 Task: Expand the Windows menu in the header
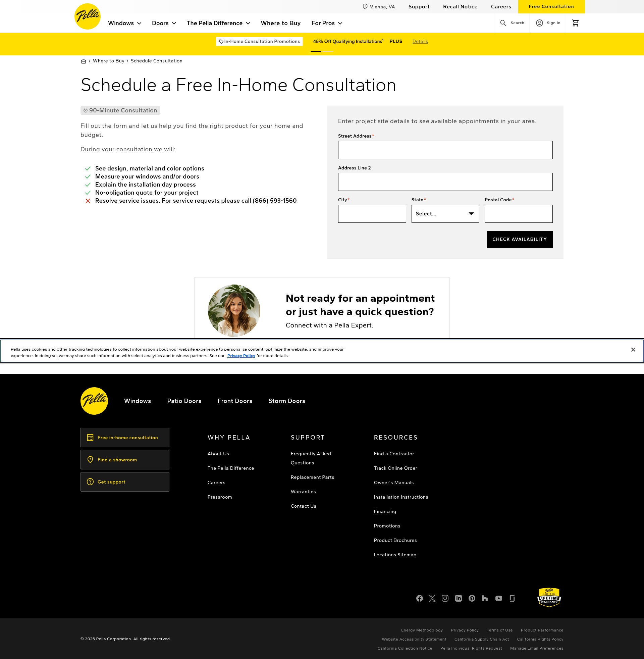[124, 23]
